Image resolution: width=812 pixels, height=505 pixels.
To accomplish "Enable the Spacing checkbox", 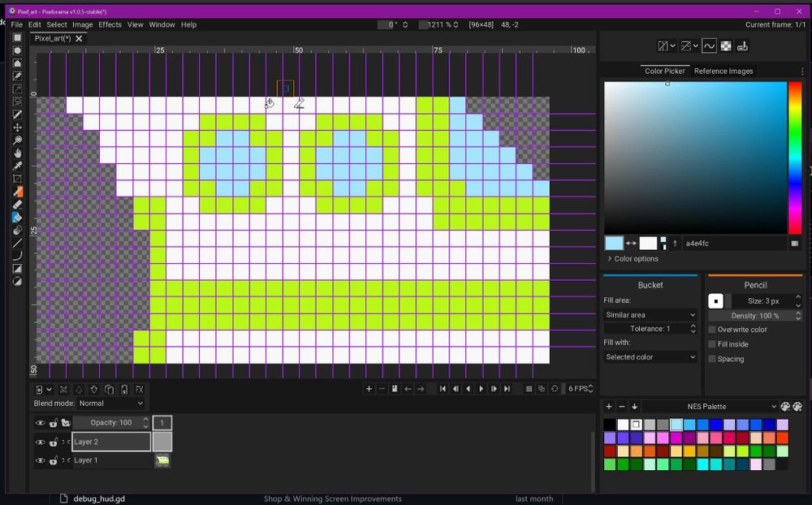I will (712, 358).
